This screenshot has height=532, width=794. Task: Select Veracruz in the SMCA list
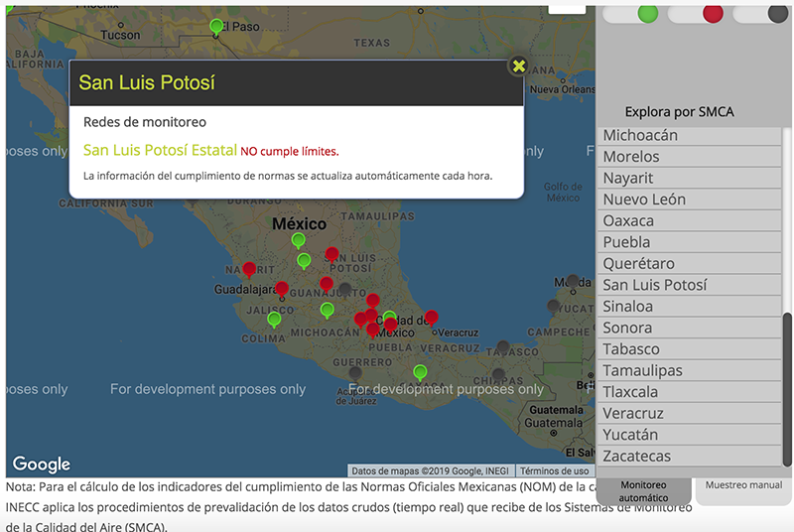point(689,414)
